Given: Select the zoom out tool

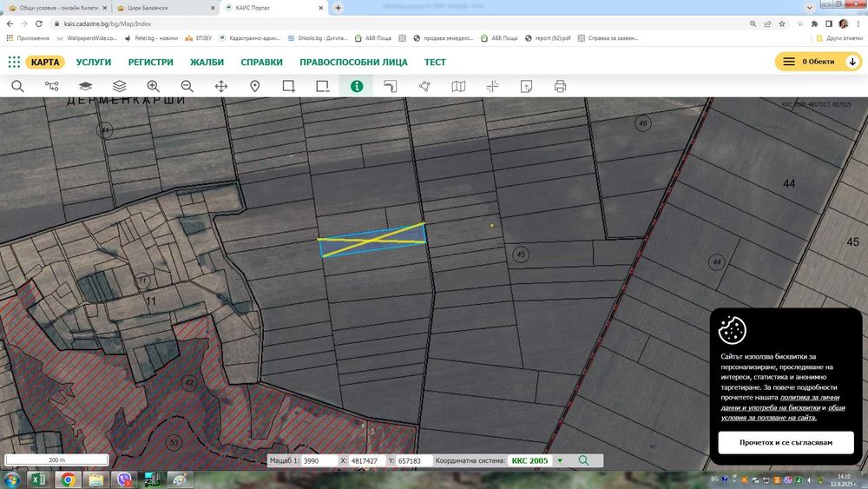Looking at the screenshot, I should tap(187, 86).
